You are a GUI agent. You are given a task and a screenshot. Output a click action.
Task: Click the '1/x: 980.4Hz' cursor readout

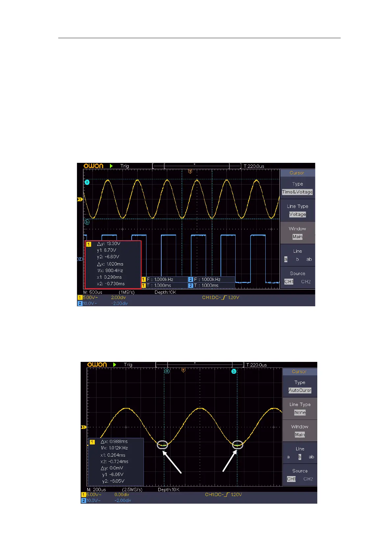click(110, 270)
